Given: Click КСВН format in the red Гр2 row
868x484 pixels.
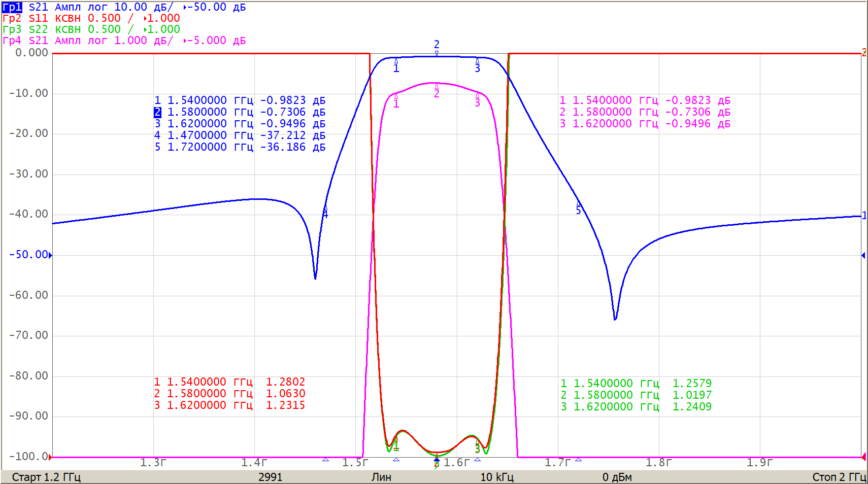Looking at the screenshot, I should [68, 18].
